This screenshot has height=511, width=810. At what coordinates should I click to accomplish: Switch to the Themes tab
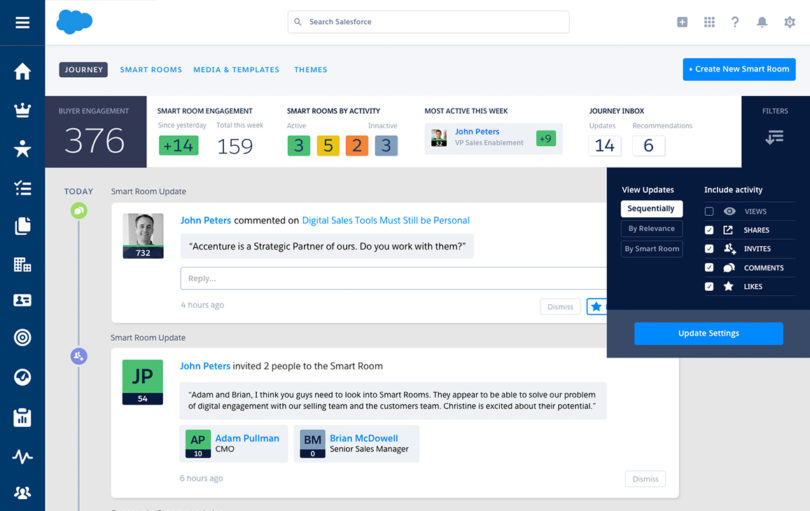click(x=310, y=70)
